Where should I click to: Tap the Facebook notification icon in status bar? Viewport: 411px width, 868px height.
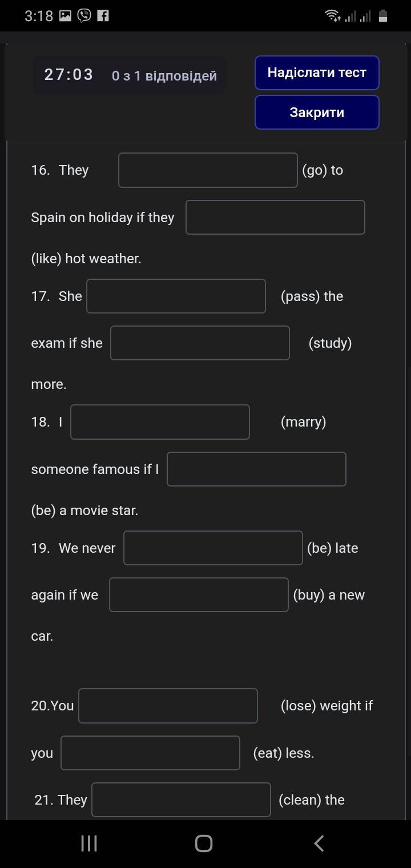point(103,15)
